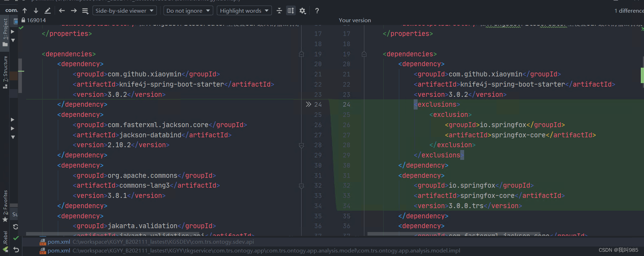Click the lock icon beside revision 169014
This screenshot has height=256, width=644.
23,20
